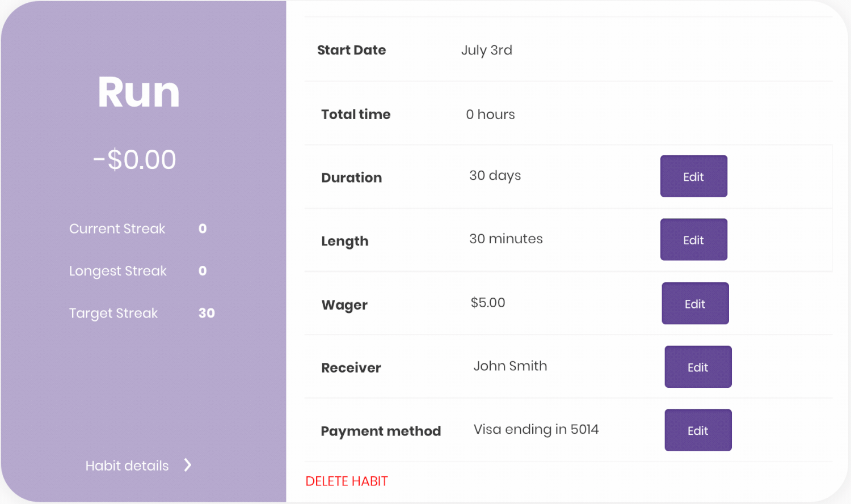851x504 pixels.
Task: Click the Habit details chevron arrow
Action: tap(188, 465)
